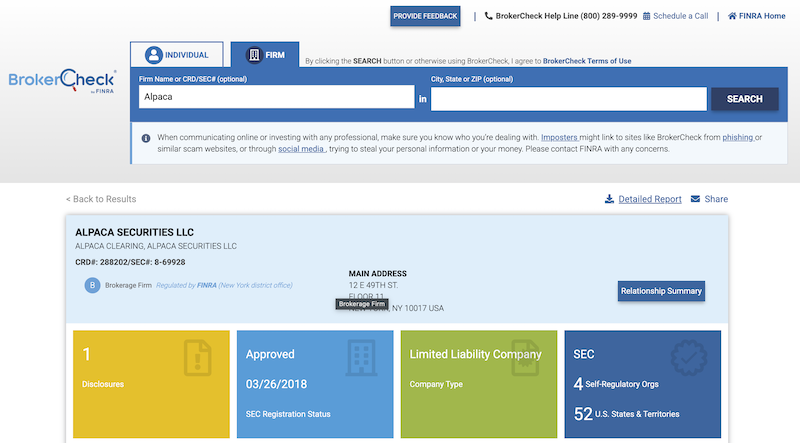Screen dimensions: 800x443
Task: Open BrokerCheck Terms of Use link
Action: (587, 61)
